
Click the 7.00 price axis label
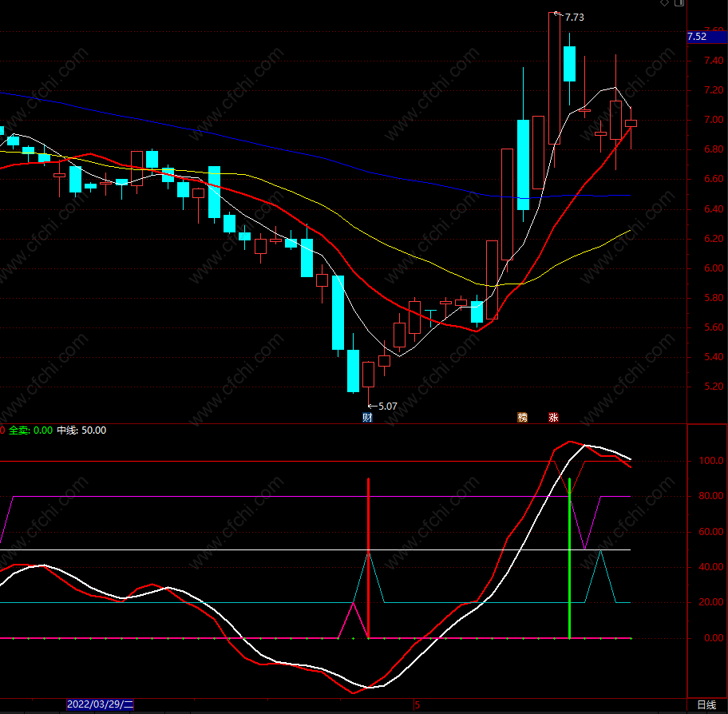714,120
